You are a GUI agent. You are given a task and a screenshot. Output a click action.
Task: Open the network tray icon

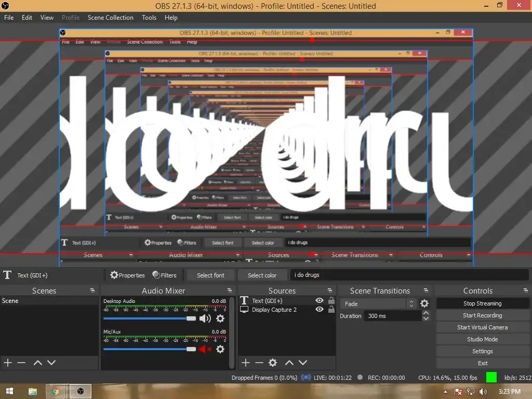(x=471, y=392)
